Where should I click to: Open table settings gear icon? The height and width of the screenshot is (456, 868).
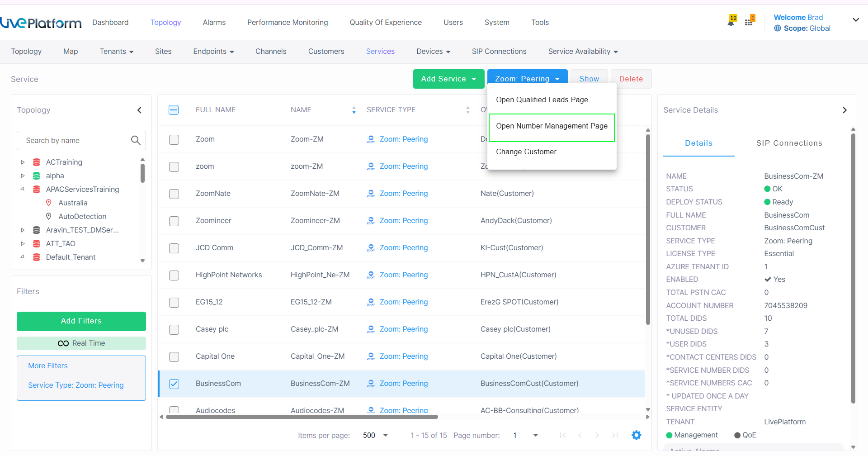[636, 435]
